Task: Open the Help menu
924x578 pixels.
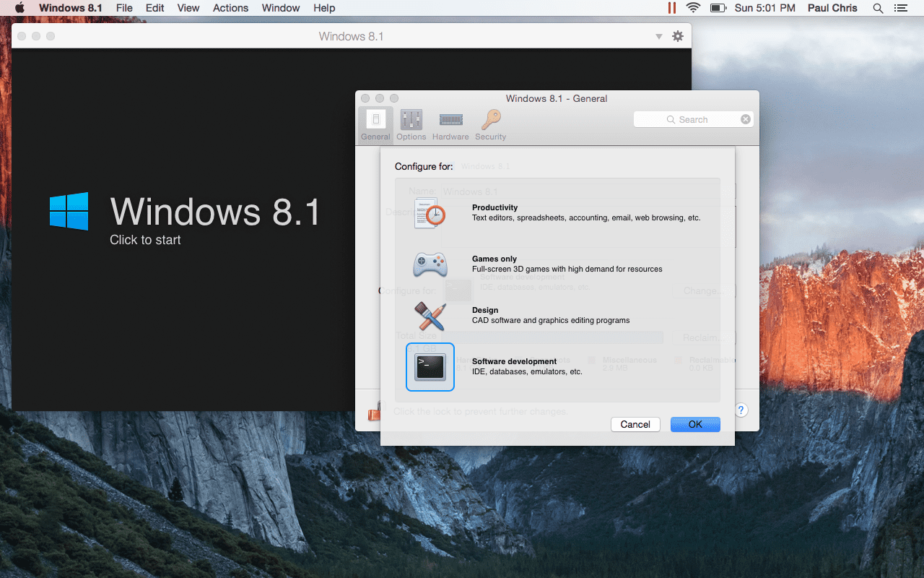Action: tap(324, 8)
